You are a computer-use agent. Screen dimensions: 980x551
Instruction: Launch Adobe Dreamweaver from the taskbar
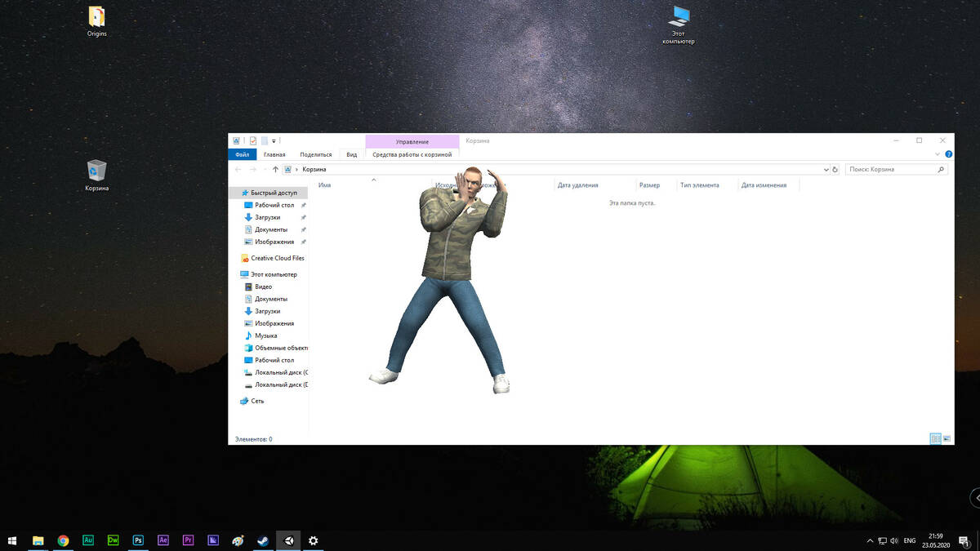113,540
